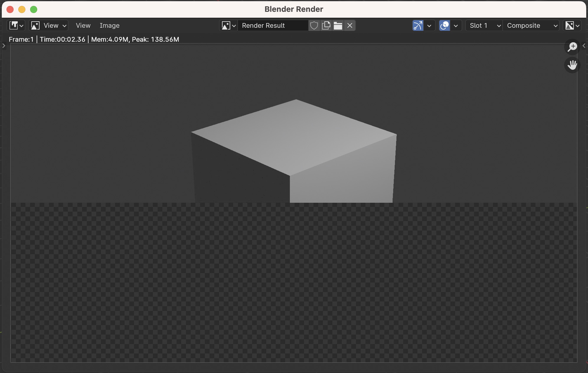Expand the toolbar with the left arrow
Image resolution: width=588 pixels, height=373 pixels.
[x=3, y=46]
